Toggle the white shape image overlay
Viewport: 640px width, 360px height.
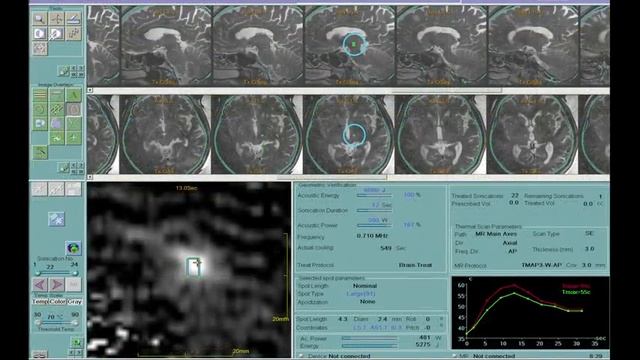[x=40, y=124]
